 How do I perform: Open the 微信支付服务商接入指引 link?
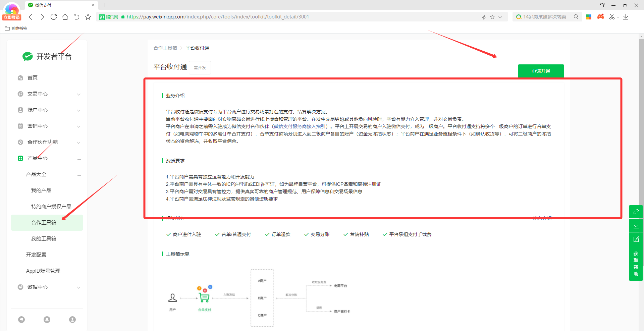click(x=300, y=126)
